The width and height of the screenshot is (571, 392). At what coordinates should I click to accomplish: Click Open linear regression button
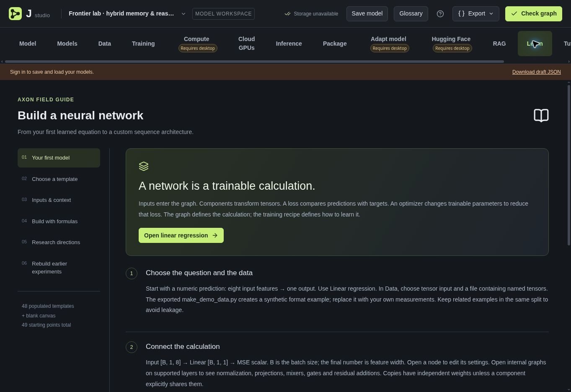pyautogui.click(x=181, y=235)
